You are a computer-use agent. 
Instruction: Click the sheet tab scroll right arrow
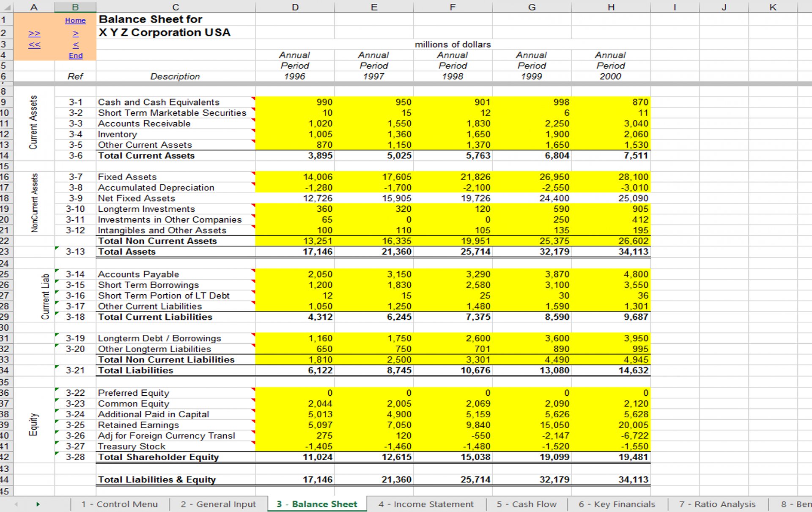(38, 504)
